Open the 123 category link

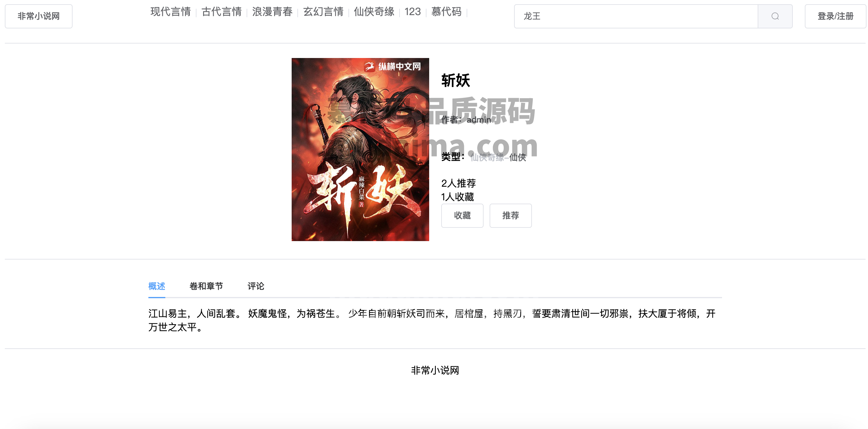click(413, 12)
